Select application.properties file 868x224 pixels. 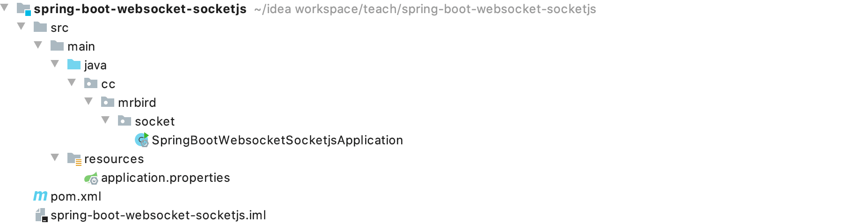(165, 178)
